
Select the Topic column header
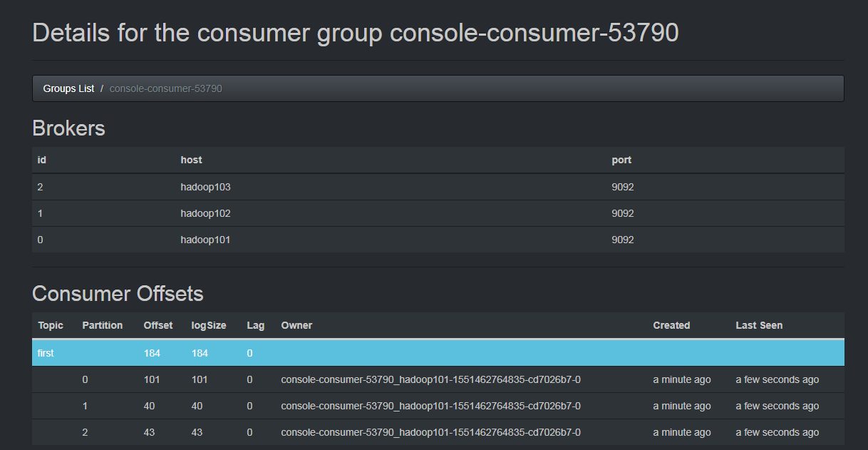[x=51, y=325]
